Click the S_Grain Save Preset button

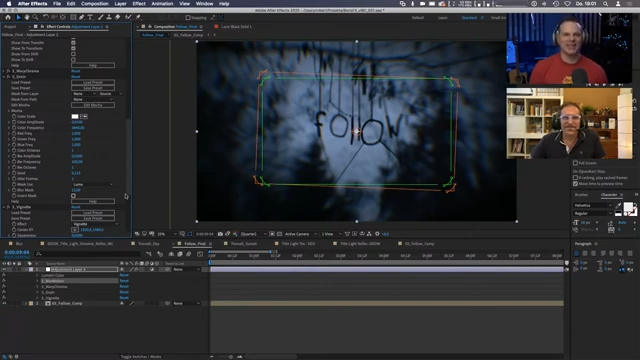click(93, 88)
